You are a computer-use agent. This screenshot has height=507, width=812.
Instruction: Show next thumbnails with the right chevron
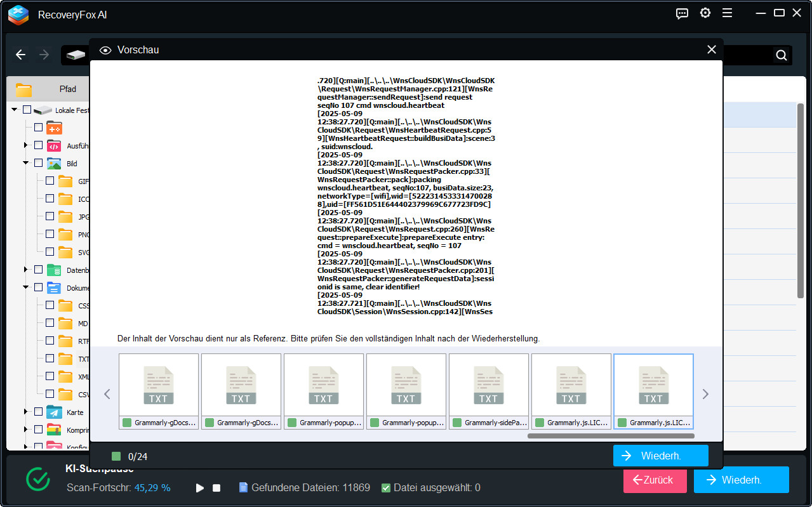(705, 394)
